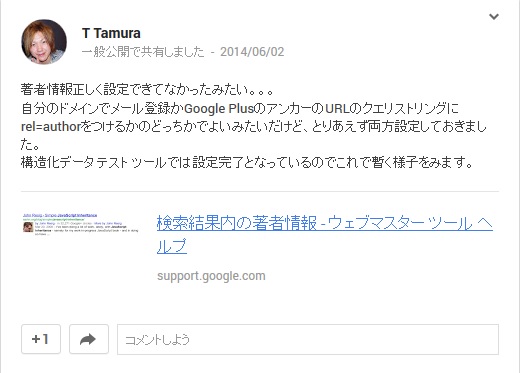View the 一般公開で共有しました sharing details

pos(143,52)
